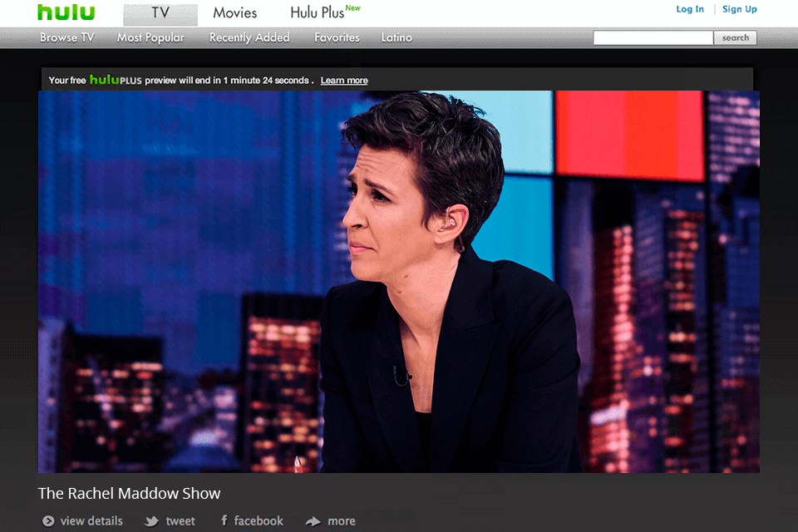
Task: Click the share arrow icon beside more
Action: click(313, 521)
